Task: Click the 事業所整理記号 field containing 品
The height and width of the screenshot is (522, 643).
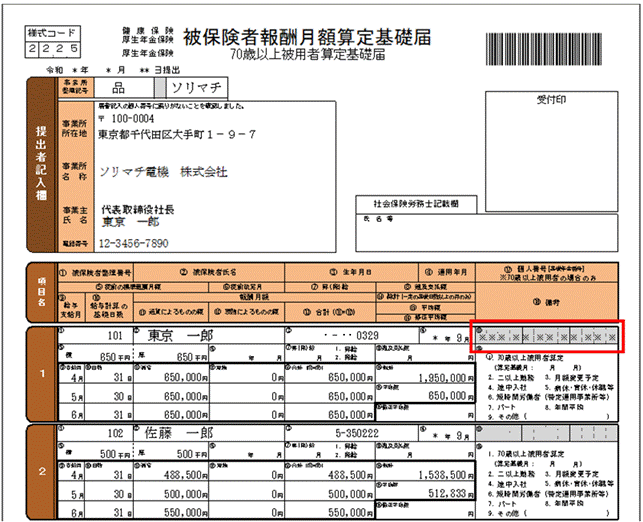Action: 119,88
